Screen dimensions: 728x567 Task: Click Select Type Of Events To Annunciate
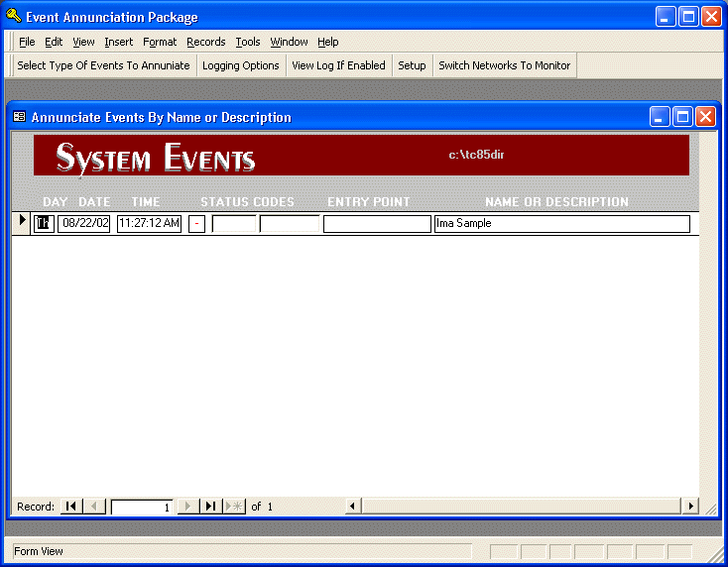pyautogui.click(x=103, y=65)
